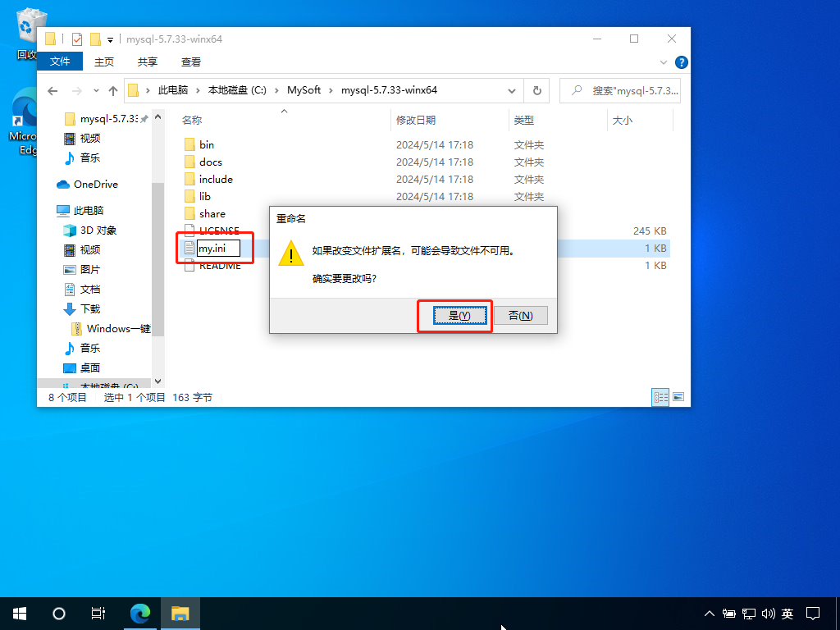Open the recent locations dropdown arrow

click(x=96, y=90)
